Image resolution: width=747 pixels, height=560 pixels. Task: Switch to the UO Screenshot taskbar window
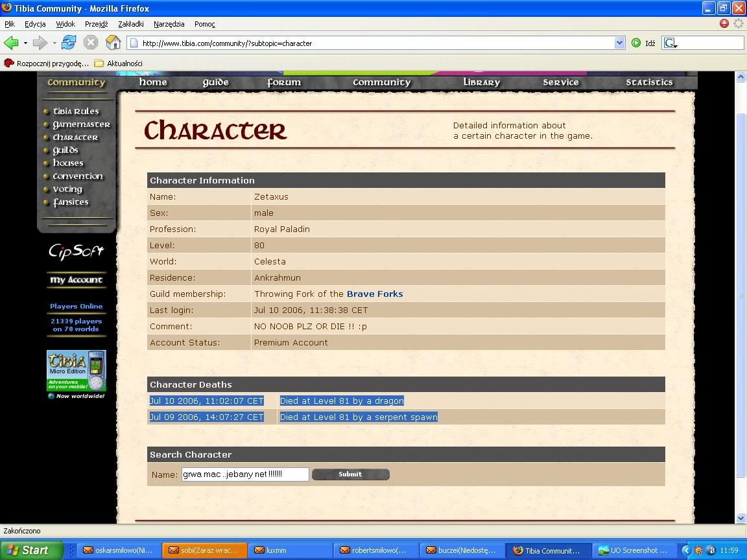pos(635,550)
